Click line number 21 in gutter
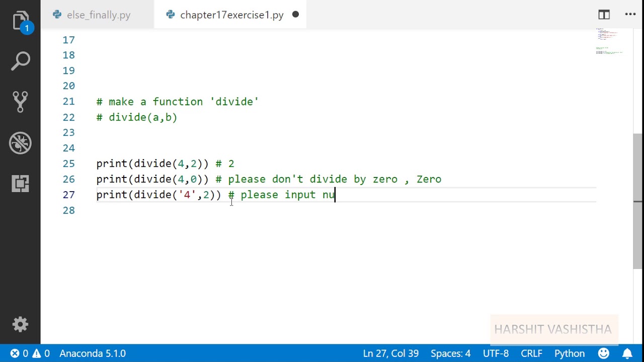 69,102
